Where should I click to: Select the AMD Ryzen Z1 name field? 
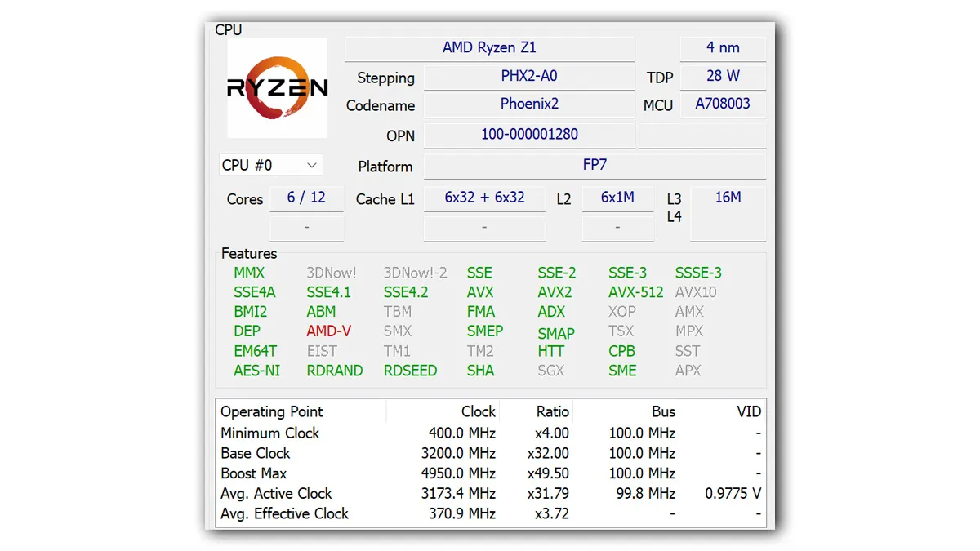pyautogui.click(x=490, y=48)
